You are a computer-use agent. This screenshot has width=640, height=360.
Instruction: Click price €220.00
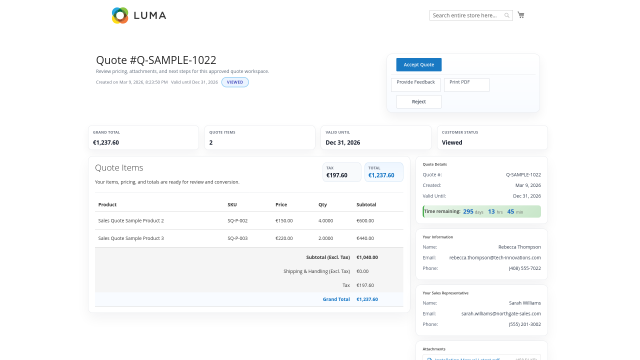coord(284,238)
